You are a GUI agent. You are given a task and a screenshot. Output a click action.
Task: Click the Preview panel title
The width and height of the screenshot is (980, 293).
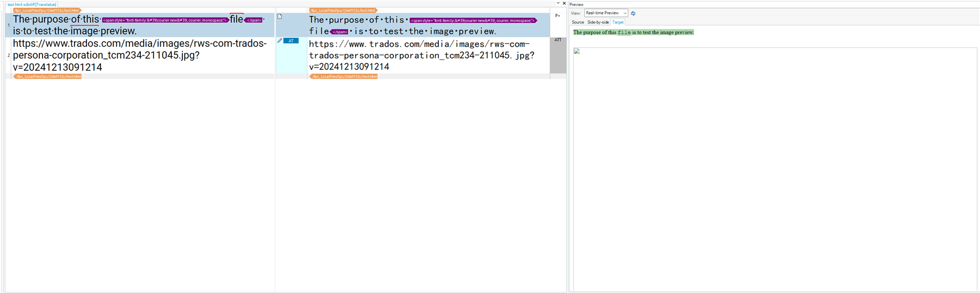(x=577, y=4)
